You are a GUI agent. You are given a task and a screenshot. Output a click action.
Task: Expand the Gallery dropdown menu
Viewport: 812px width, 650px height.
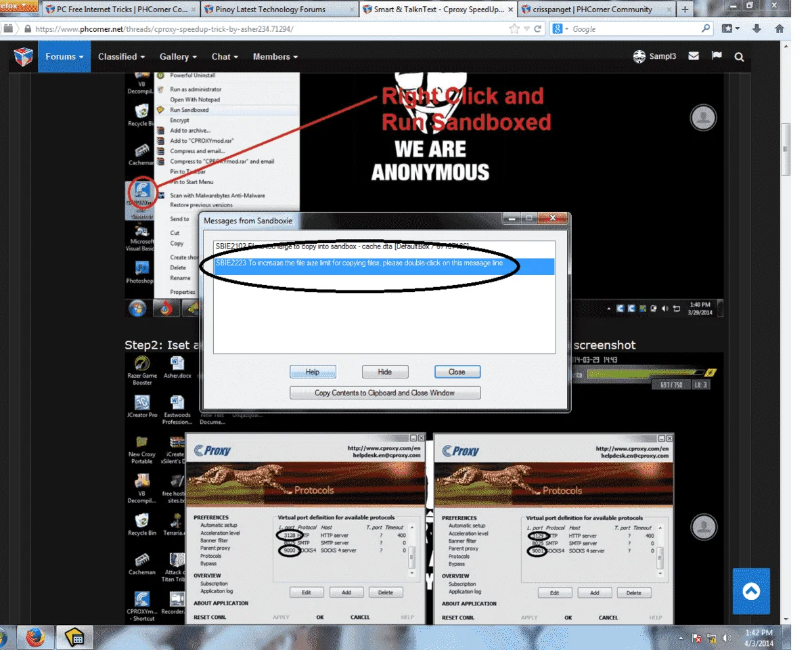pyautogui.click(x=178, y=57)
